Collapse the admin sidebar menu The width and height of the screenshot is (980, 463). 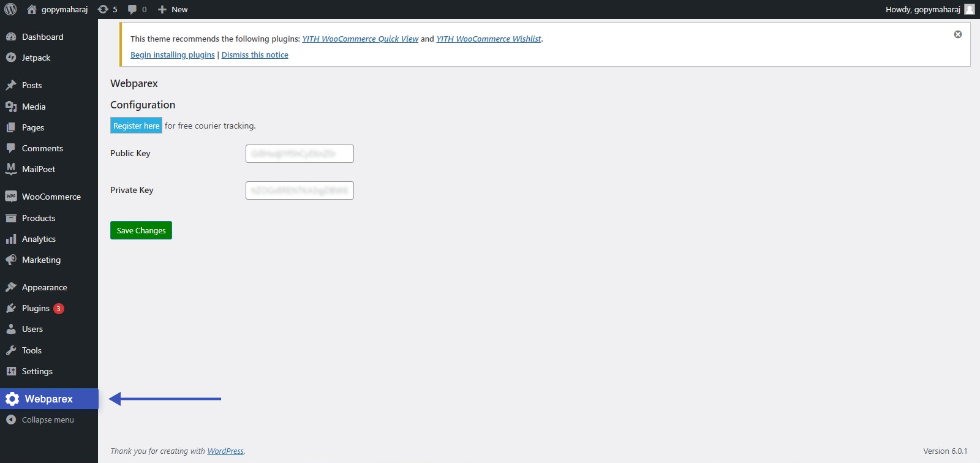49,420
